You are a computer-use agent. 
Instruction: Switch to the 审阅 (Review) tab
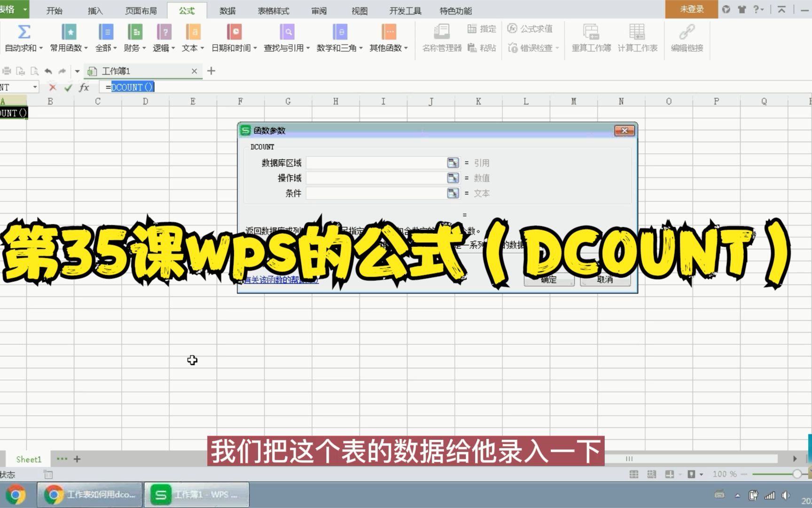[x=319, y=10]
